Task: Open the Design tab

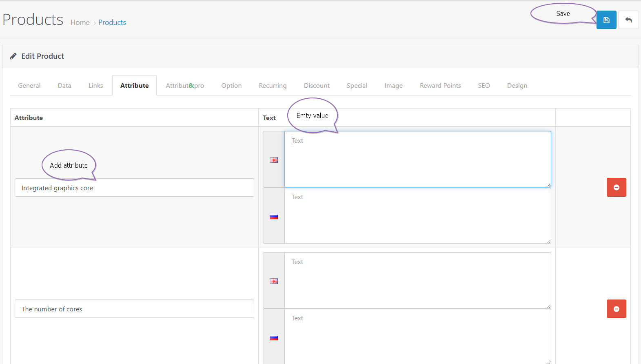Action: coord(517,85)
